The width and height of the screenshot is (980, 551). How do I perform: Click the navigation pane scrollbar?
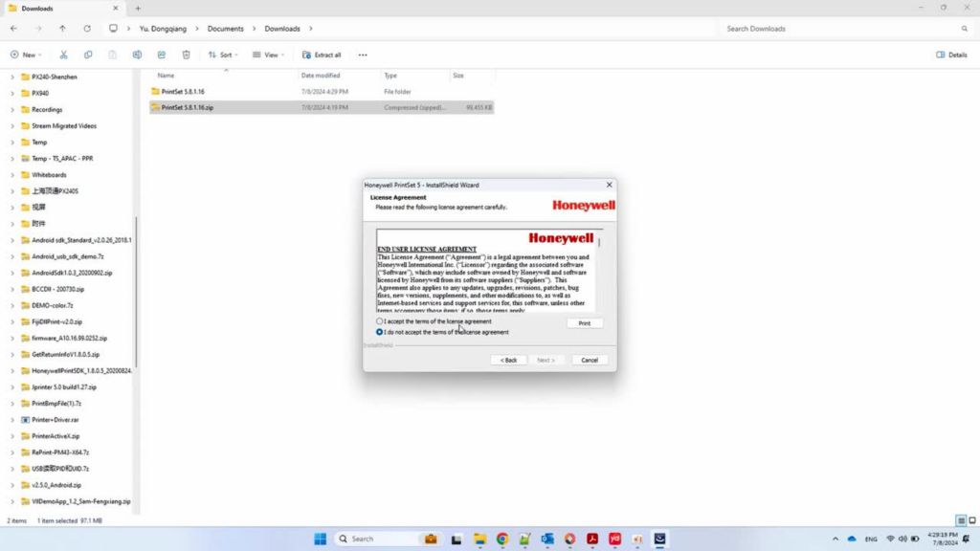click(136, 291)
